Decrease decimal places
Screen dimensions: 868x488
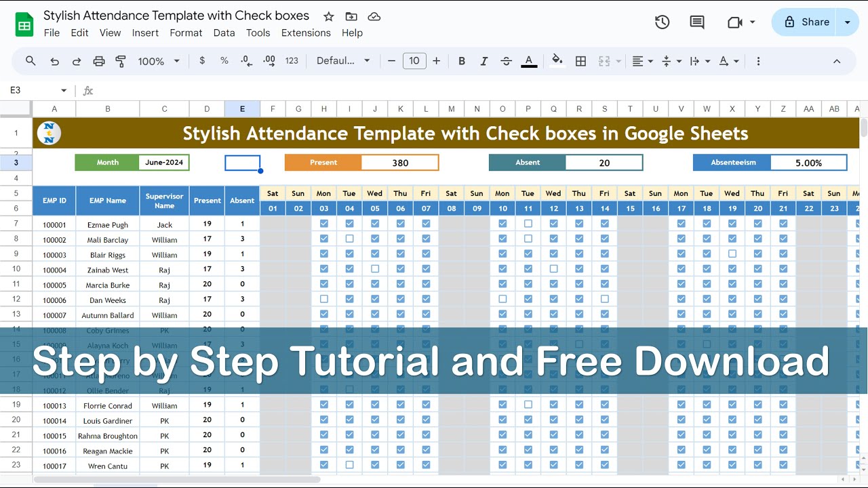(247, 61)
